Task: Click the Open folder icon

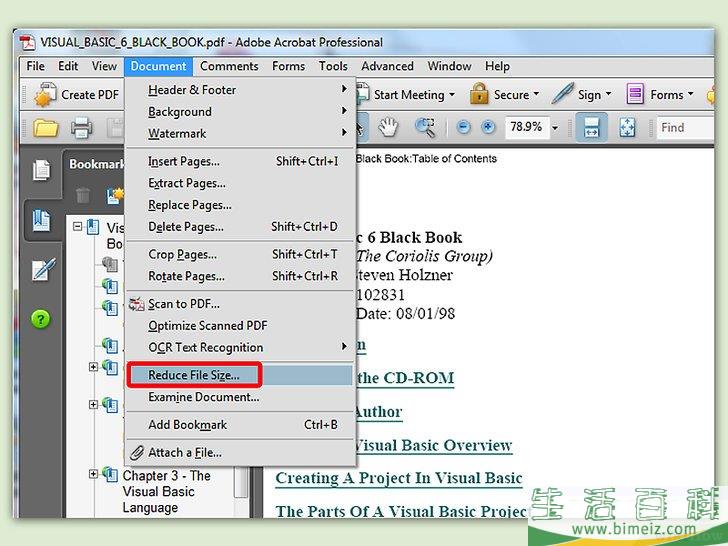Action: (x=45, y=127)
